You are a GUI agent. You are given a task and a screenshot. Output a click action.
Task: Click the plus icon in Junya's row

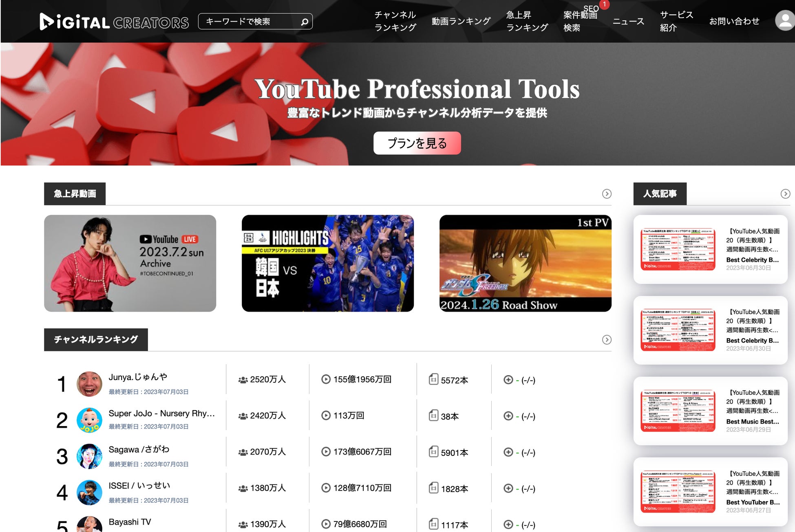[x=508, y=380]
